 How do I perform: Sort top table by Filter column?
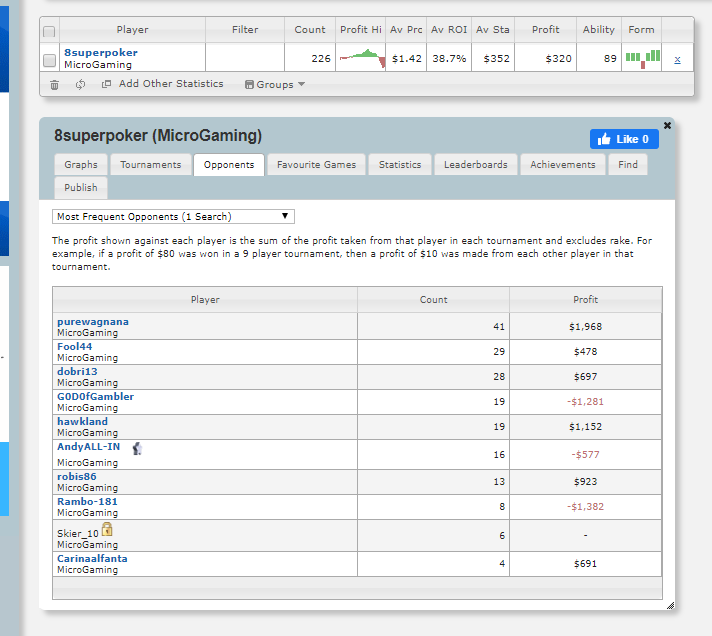(245, 30)
